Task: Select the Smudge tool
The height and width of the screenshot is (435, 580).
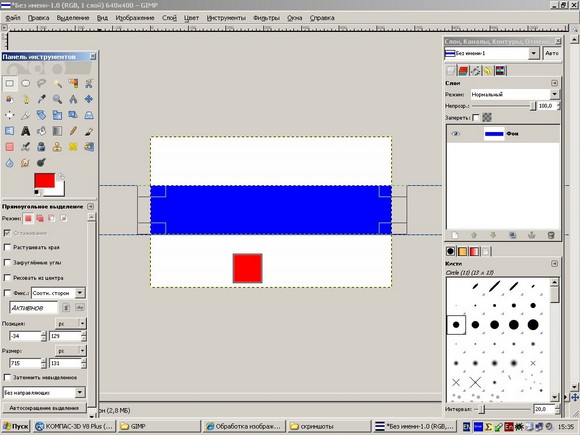Action: [26, 162]
